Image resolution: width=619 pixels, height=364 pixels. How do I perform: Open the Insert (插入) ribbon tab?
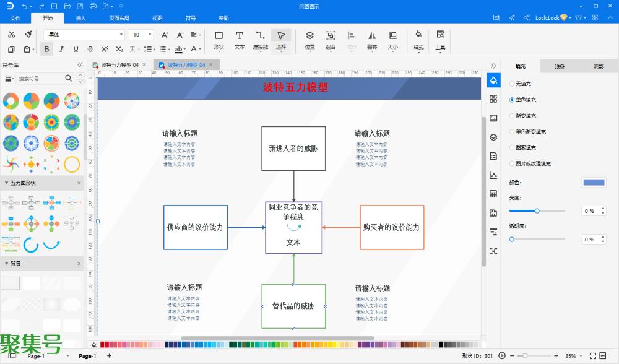pos(80,19)
